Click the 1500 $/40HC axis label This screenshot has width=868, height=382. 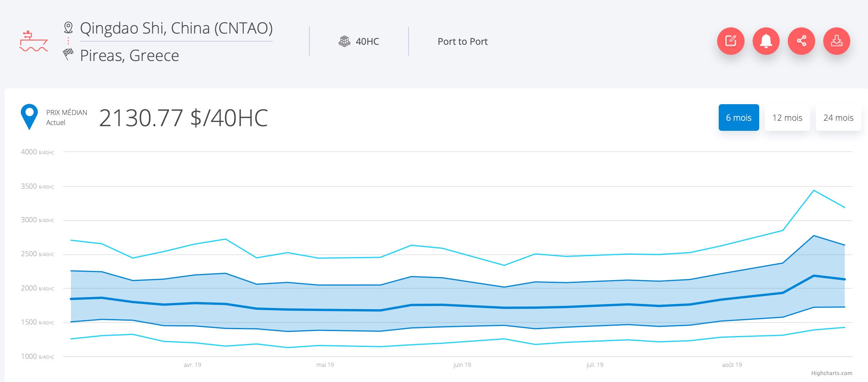[x=37, y=322]
